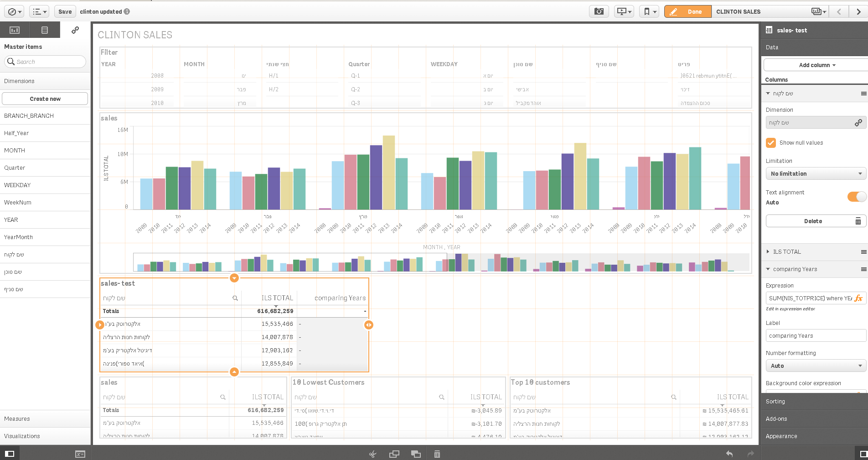Paste object from the bottom toolbar
Image resolution: width=868 pixels, height=460 pixels.
(415, 454)
